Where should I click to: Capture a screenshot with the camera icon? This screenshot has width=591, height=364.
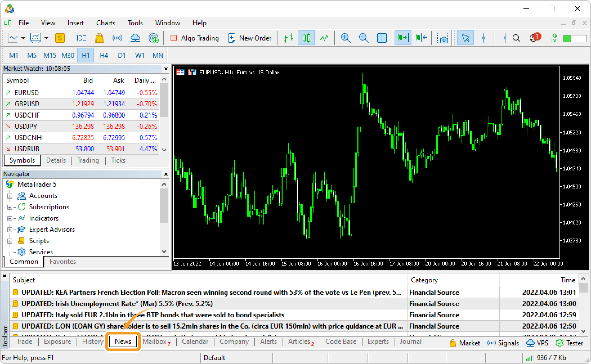click(x=443, y=38)
